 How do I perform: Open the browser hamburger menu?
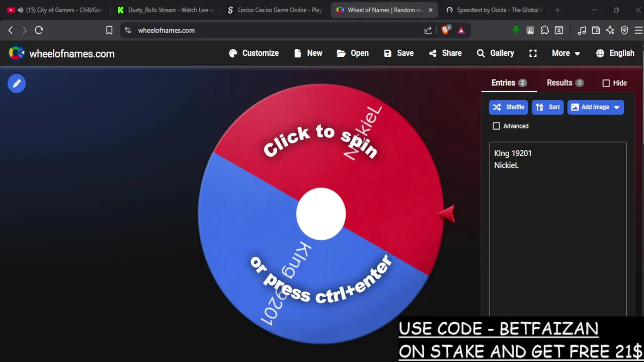tap(638, 30)
